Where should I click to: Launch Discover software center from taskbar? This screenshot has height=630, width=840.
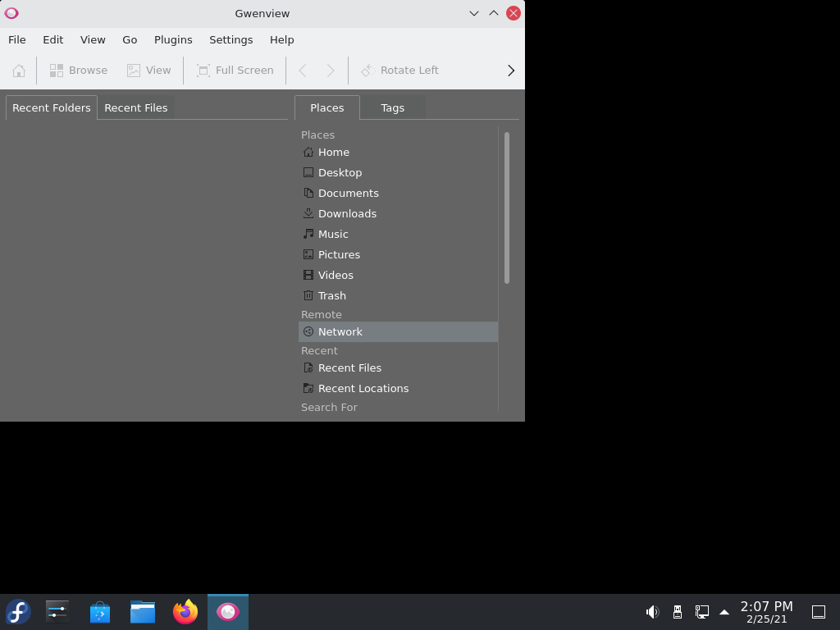click(x=100, y=612)
